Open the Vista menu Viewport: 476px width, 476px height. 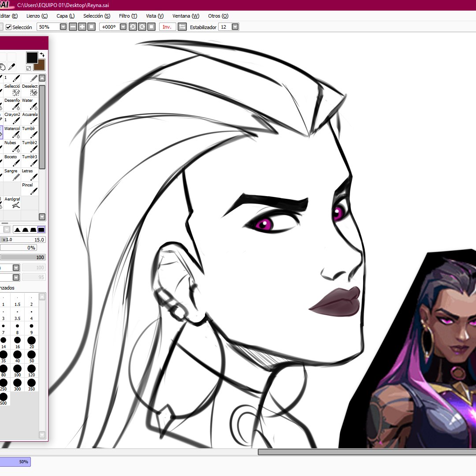155,16
